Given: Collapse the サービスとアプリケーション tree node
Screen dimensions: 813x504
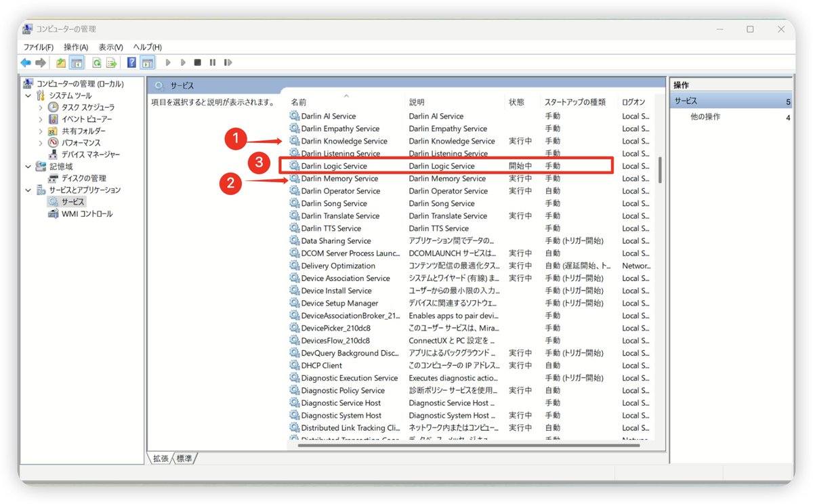Looking at the screenshot, I should (x=28, y=190).
